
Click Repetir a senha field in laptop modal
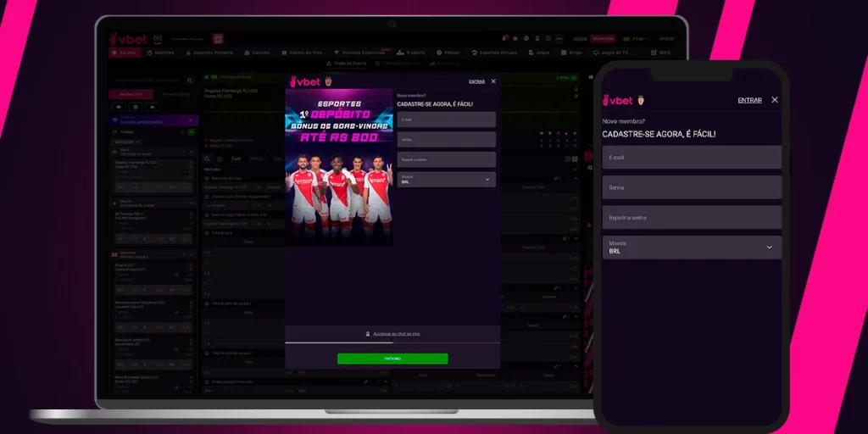pyautogui.click(x=446, y=159)
